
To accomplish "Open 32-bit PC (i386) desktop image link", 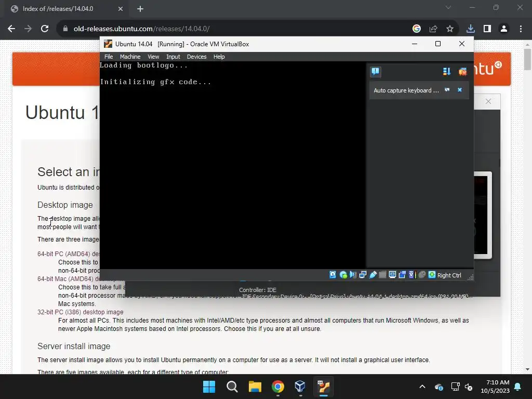I will pyautogui.click(x=81, y=312).
